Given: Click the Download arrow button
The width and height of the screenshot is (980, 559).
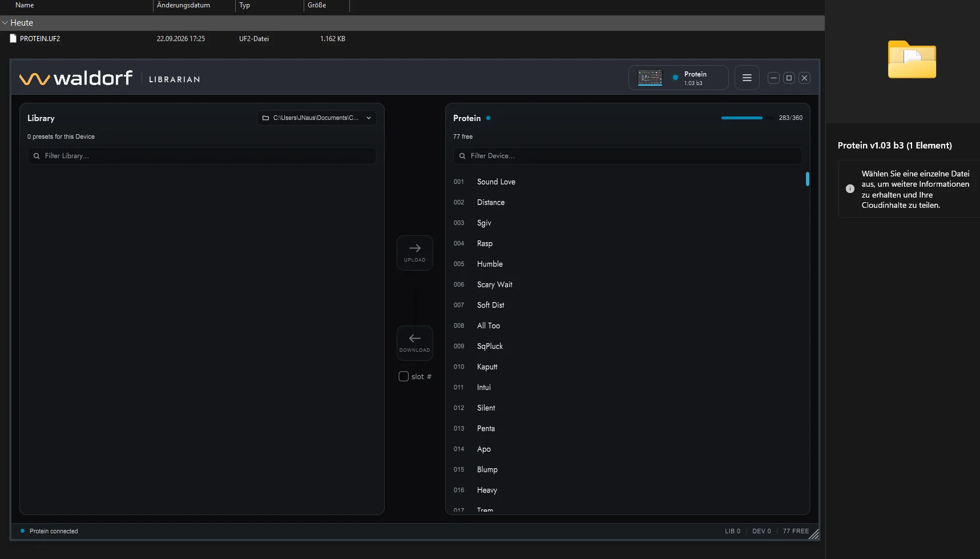Looking at the screenshot, I should (415, 343).
